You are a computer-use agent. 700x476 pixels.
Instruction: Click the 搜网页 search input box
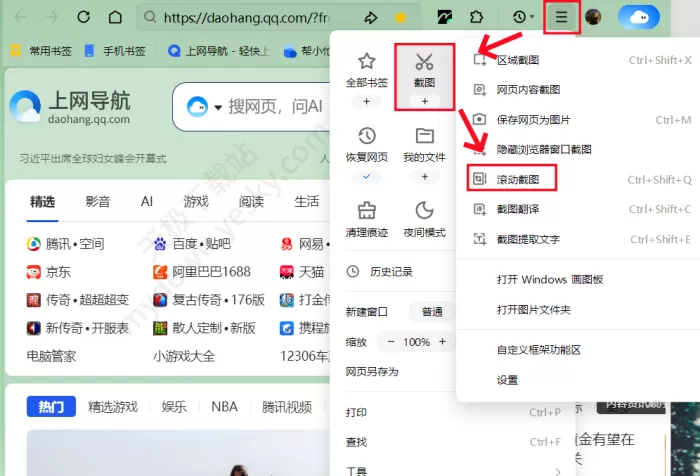[x=275, y=107]
